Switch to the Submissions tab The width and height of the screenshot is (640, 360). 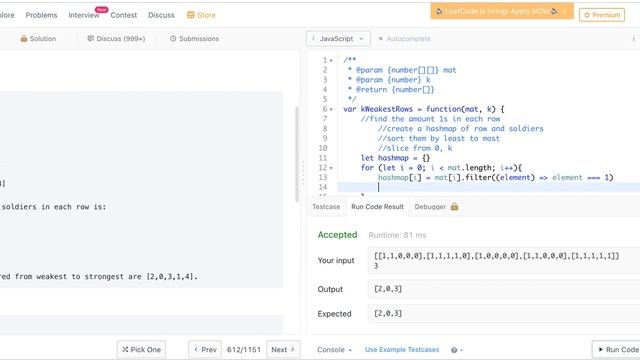195,39
